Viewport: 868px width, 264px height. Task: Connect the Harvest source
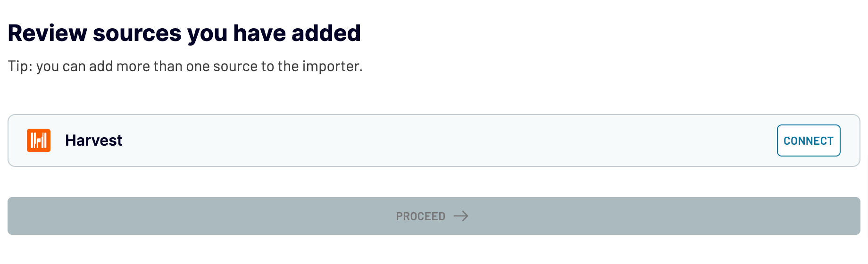pos(809,140)
